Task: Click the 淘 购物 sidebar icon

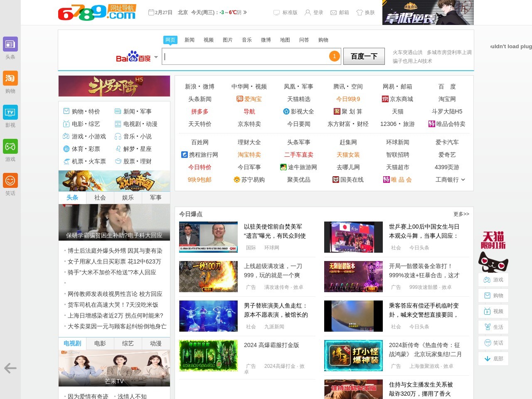Action: tap(10, 79)
